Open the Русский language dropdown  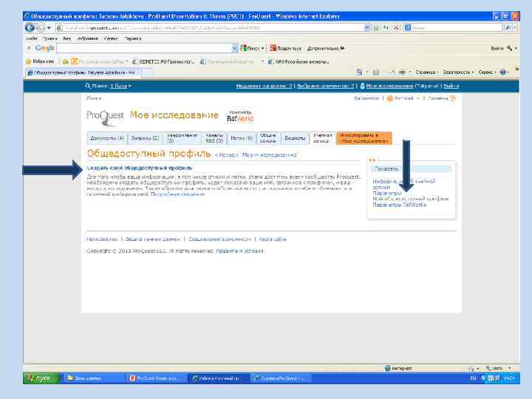403,98
